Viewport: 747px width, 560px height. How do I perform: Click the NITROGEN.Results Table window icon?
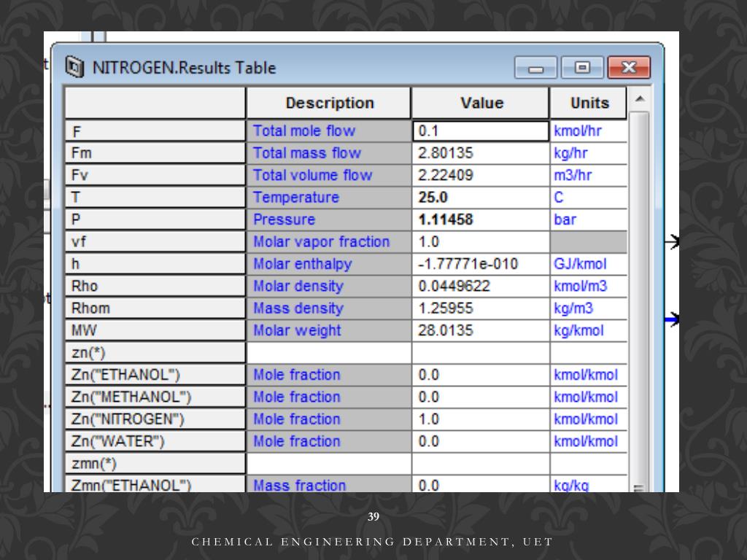pos(74,67)
